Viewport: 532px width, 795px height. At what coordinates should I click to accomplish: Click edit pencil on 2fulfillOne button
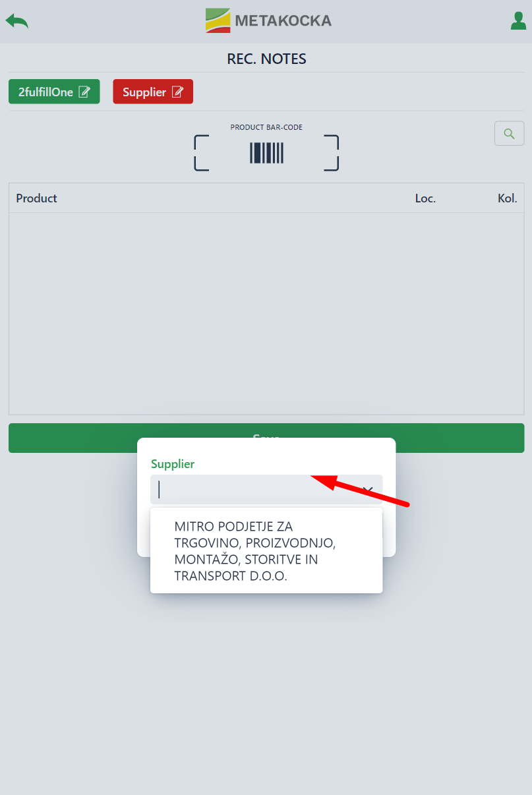click(x=84, y=92)
